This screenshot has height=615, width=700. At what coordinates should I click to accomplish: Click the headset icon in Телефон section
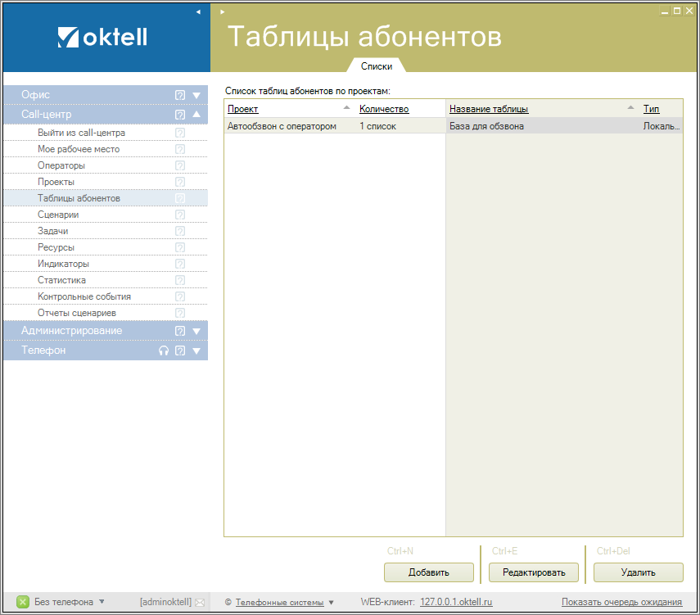pyautogui.click(x=164, y=350)
